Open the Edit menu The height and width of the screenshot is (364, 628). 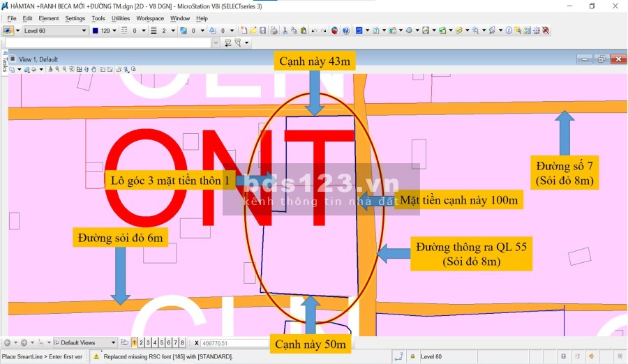pyautogui.click(x=27, y=18)
